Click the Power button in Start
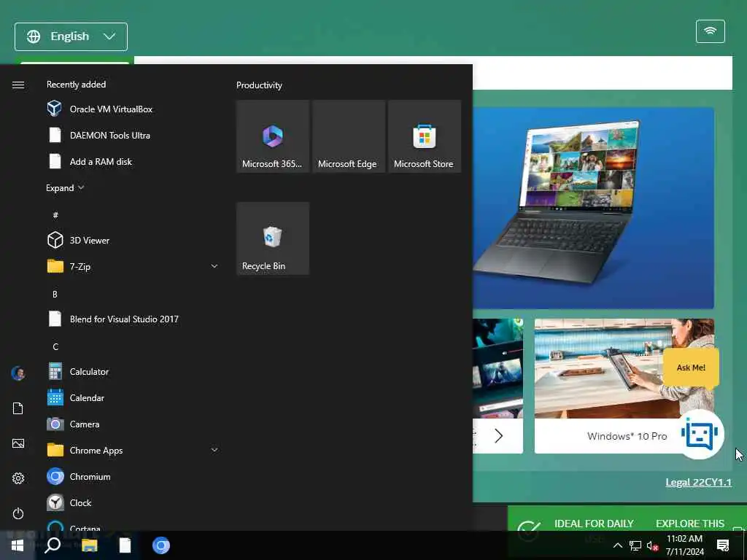Image resolution: width=747 pixels, height=560 pixels. 18,513
